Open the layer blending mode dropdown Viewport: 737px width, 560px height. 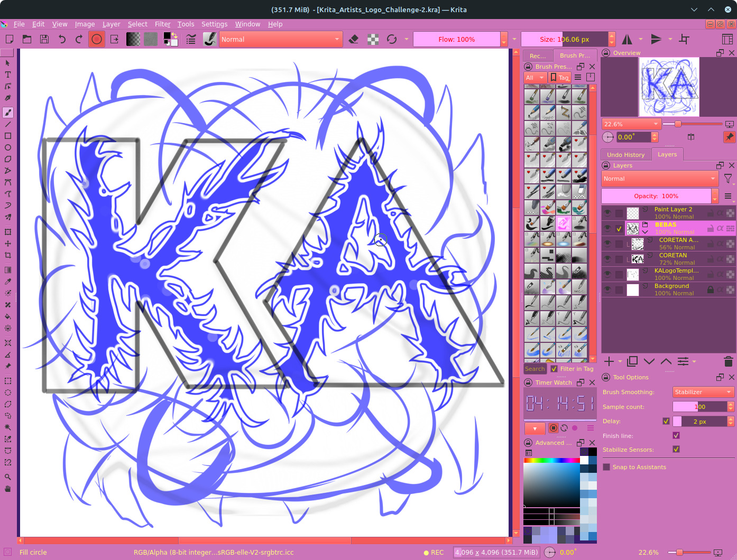pyautogui.click(x=660, y=179)
